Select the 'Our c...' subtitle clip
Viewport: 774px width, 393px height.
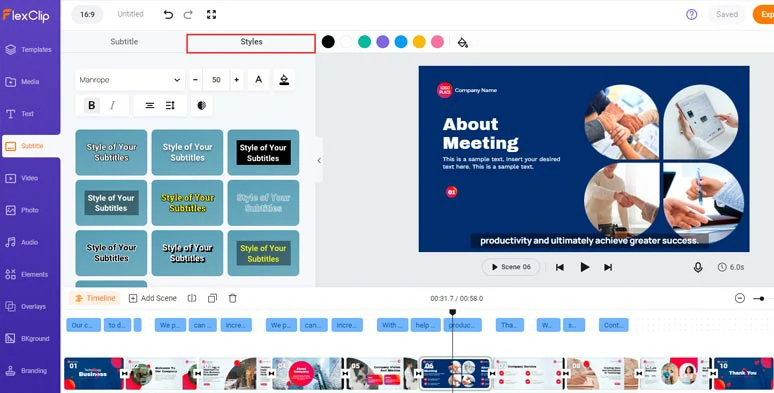[x=83, y=325]
